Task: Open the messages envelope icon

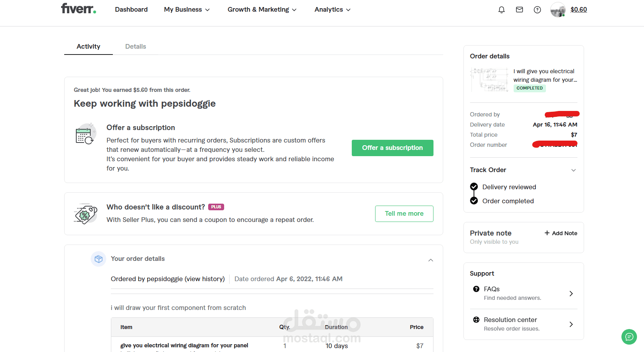Action: click(519, 10)
